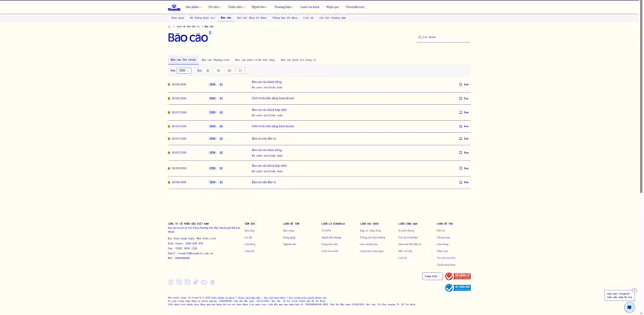
Task: View the Q1 'Báo cáo tài chính hợp nhất' document icon
Action: pyautogui.click(x=460, y=168)
